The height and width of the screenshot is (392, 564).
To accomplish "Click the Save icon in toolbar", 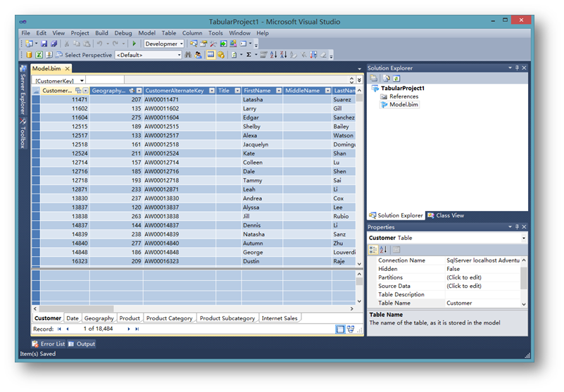I will tap(44, 44).
